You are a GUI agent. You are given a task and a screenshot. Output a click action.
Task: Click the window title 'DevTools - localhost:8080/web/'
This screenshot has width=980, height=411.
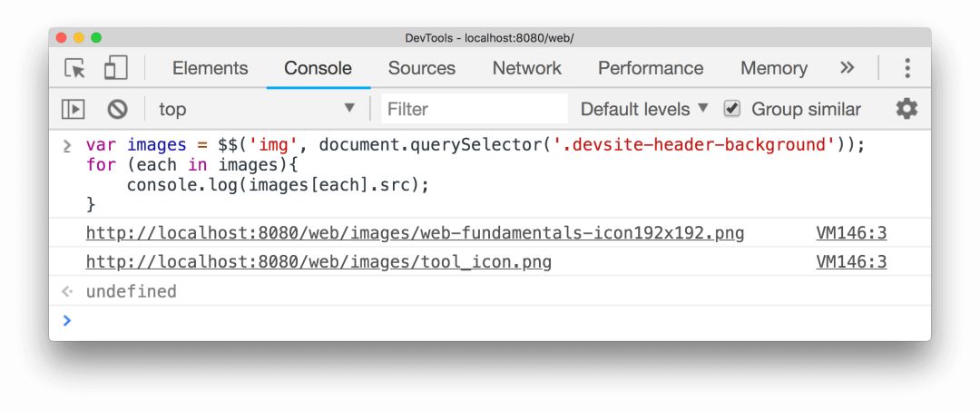click(489, 38)
